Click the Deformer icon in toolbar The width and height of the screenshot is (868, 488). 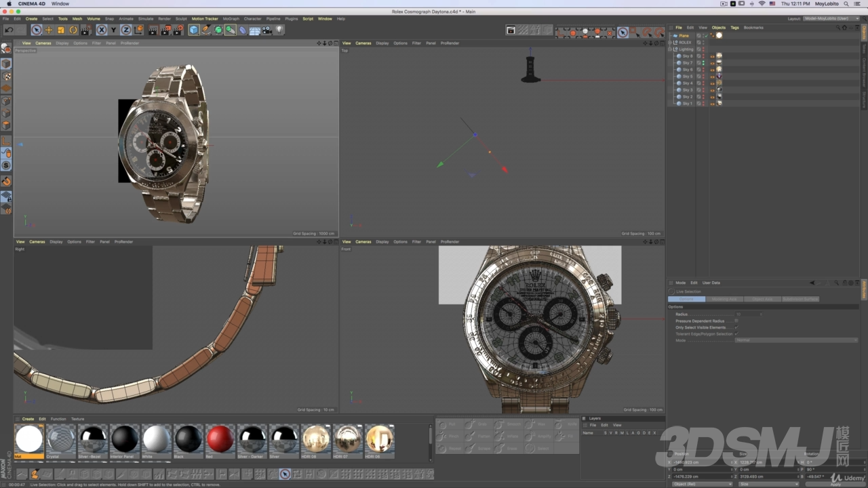(243, 30)
